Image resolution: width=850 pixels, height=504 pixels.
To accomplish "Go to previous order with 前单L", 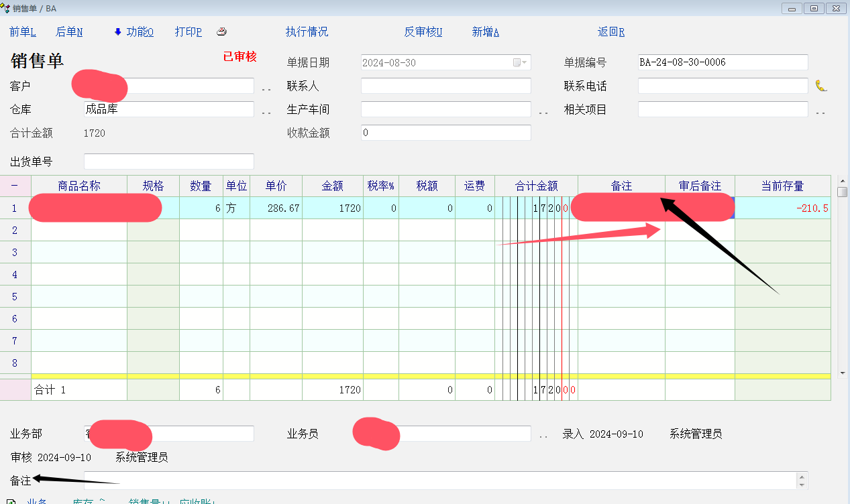I will [23, 32].
